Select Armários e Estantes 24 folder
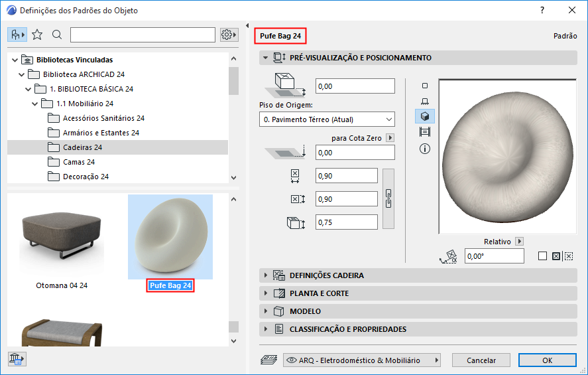Viewport: 588px width, 375px height. [x=93, y=133]
